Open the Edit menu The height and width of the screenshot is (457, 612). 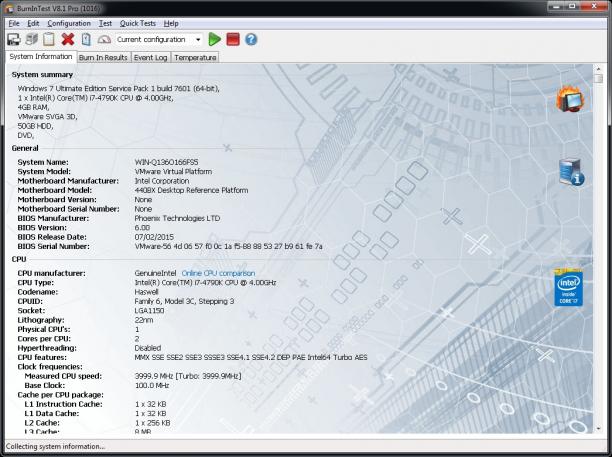[x=33, y=23]
